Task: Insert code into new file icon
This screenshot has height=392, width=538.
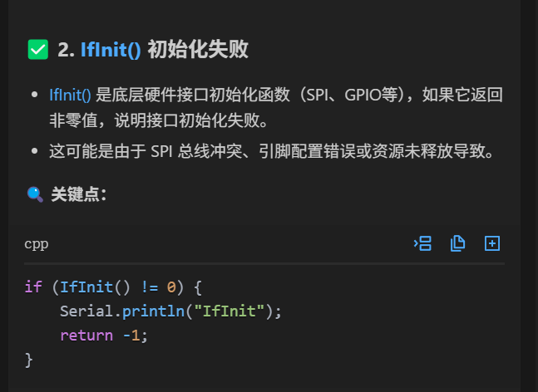Action: [x=492, y=243]
